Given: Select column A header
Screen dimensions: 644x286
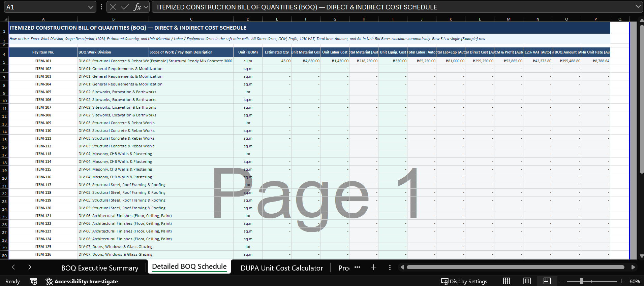Looking at the screenshot, I should click(x=43, y=19).
